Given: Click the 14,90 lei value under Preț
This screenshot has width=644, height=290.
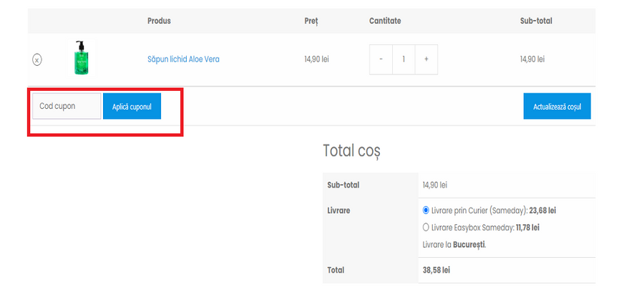Looking at the screenshot, I should point(316,59).
